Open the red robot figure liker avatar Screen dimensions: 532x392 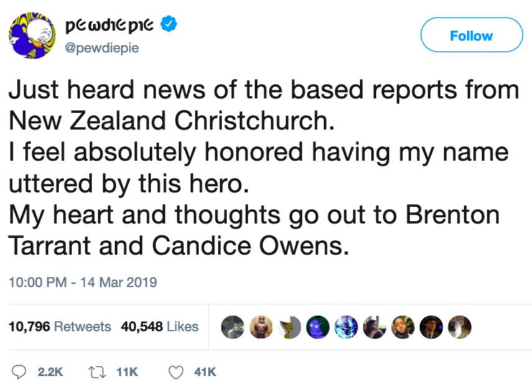point(261,326)
